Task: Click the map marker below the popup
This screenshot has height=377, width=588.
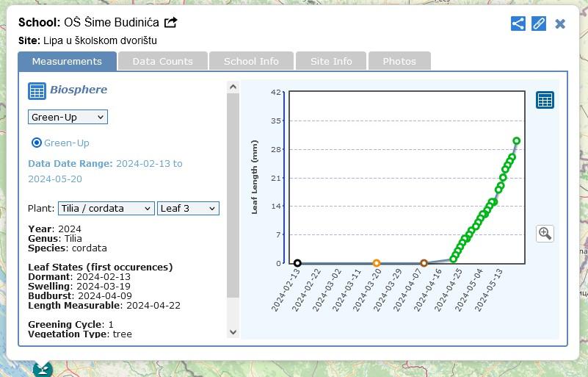Action: pos(43,369)
